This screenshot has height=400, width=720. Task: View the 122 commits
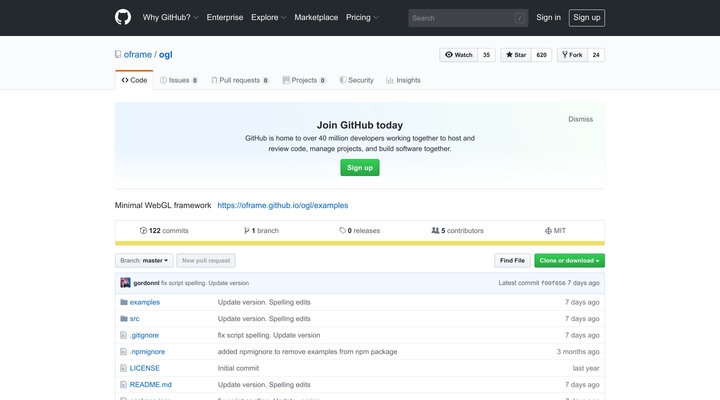[x=164, y=231]
